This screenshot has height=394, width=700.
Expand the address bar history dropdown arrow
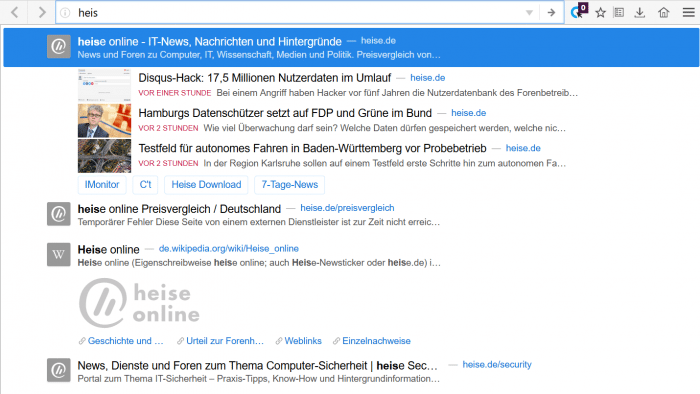point(529,12)
